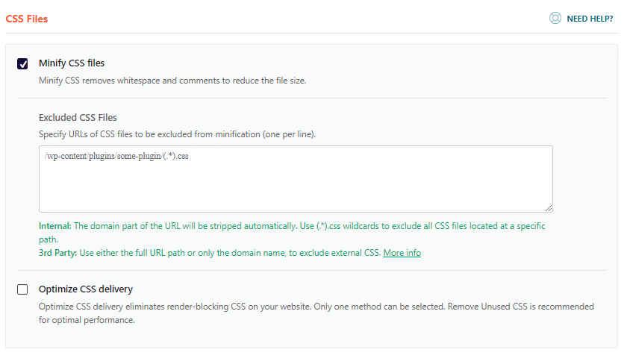Image resolution: width=627 pixels, height=364 pixels.
Task: Click the Minify CSS whitespace description text
Action: [172, 81]
